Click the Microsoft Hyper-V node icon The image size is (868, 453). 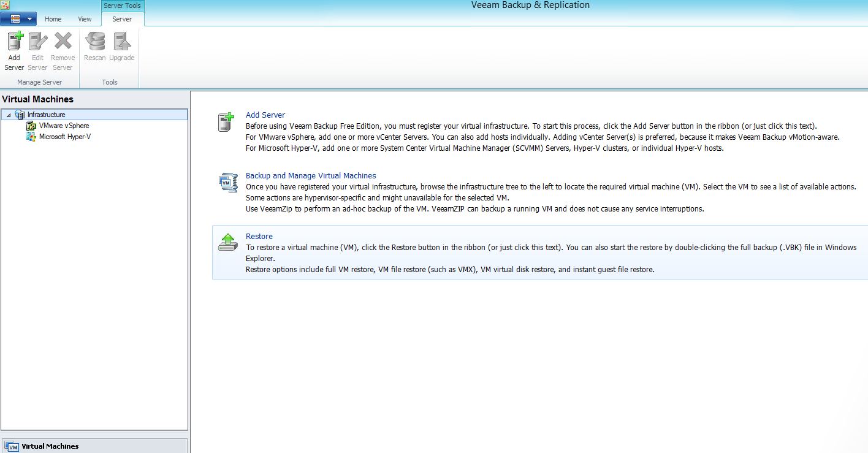(x=31, y=137)
